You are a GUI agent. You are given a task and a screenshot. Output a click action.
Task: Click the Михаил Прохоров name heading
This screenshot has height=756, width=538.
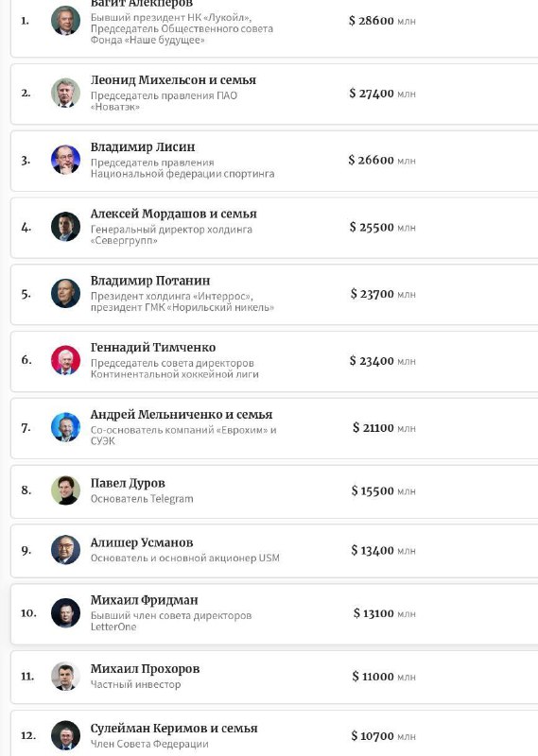click(145, 669)
